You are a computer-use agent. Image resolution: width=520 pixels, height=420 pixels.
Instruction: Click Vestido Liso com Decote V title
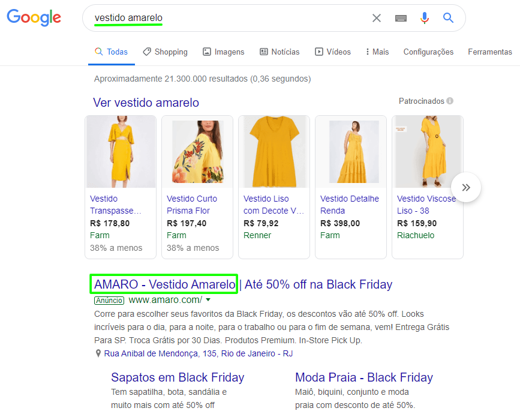(273, 205)
